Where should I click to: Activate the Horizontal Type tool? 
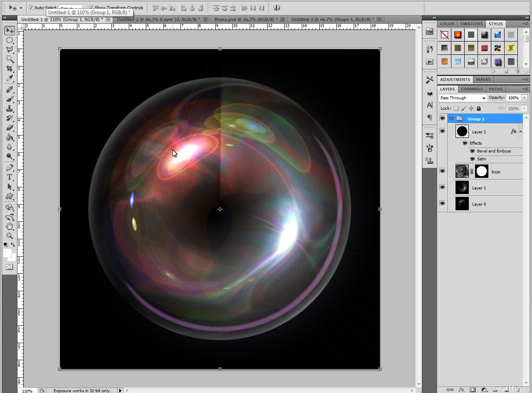(x=10, y=177)
